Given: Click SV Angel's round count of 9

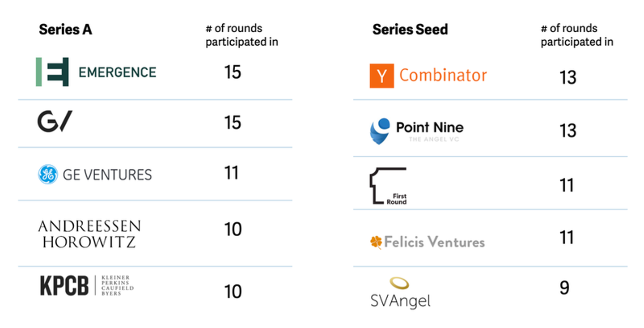Looking at the screenshot, I should pyautogui.click(x=564, y=288).
